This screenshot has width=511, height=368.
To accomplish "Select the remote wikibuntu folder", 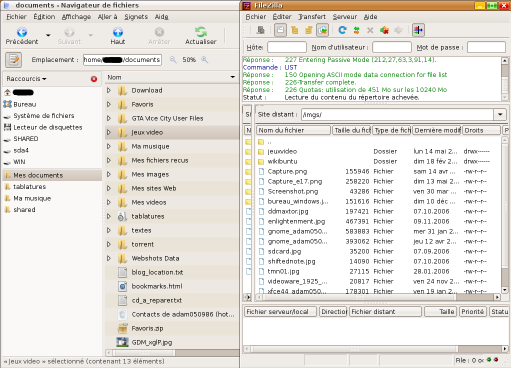I will coord(282,161).
